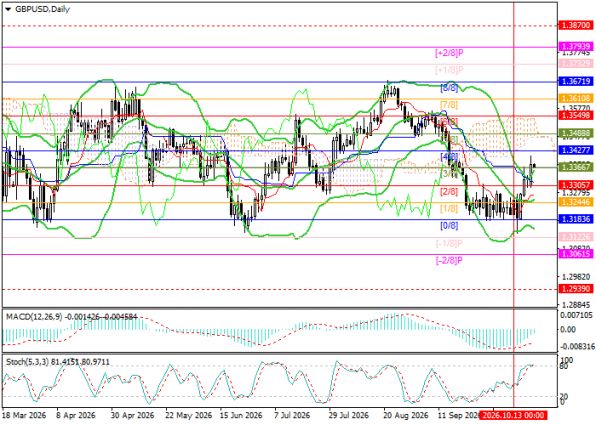This screenshot has height=425, width=596.
Task: Select the red 2026.10.13 00:00 date marker
Action: 513,415
